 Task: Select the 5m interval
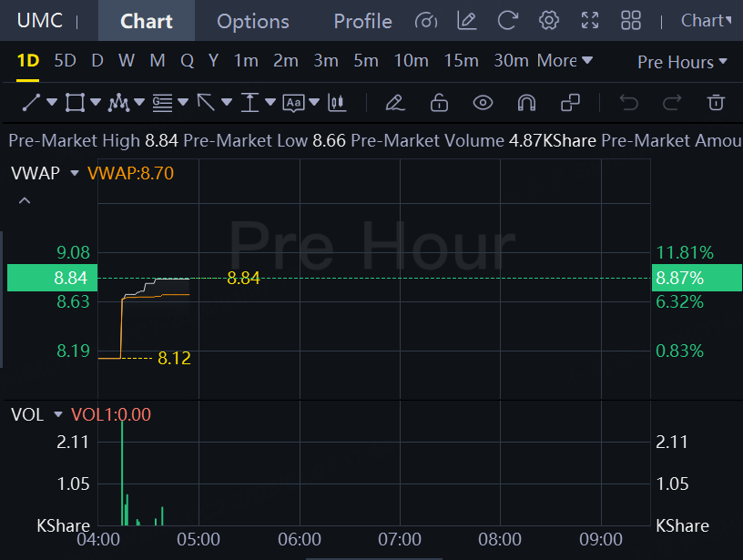pos(366,61)
